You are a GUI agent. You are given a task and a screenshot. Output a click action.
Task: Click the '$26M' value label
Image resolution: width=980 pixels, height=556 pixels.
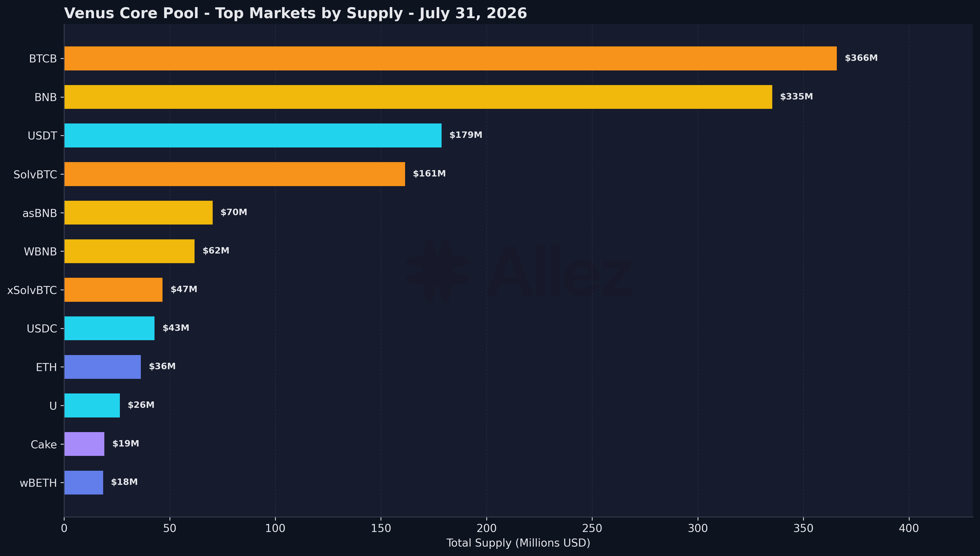tap(141, 405)
